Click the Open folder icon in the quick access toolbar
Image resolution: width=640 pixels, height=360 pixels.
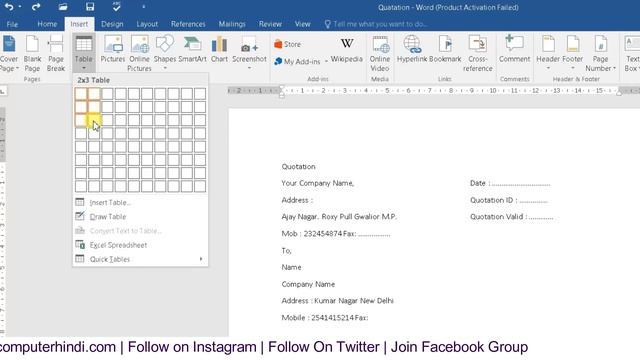pyautogui.click(x=62, y=7)
